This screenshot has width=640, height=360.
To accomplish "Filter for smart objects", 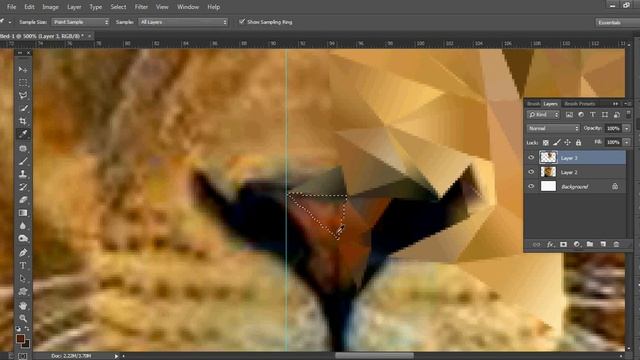I will pyautogui.click(x=617, y=115).
